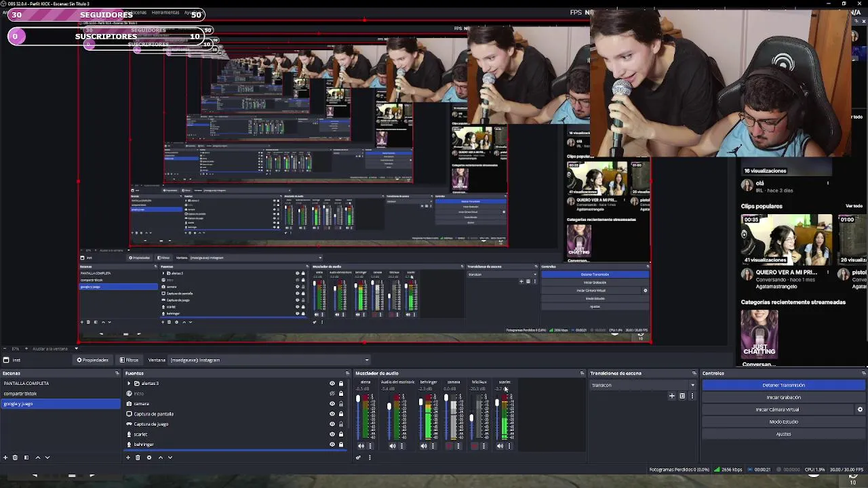Image resolution: width=868 pixels, height=488 pixels.
Task: Select google y juego scene
Action: pos(61,404)
